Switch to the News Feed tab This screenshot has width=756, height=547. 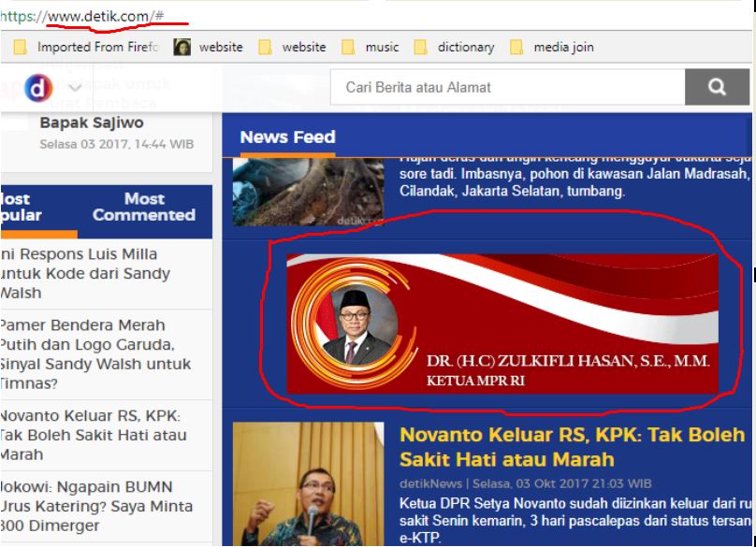(x=287, y=137)
